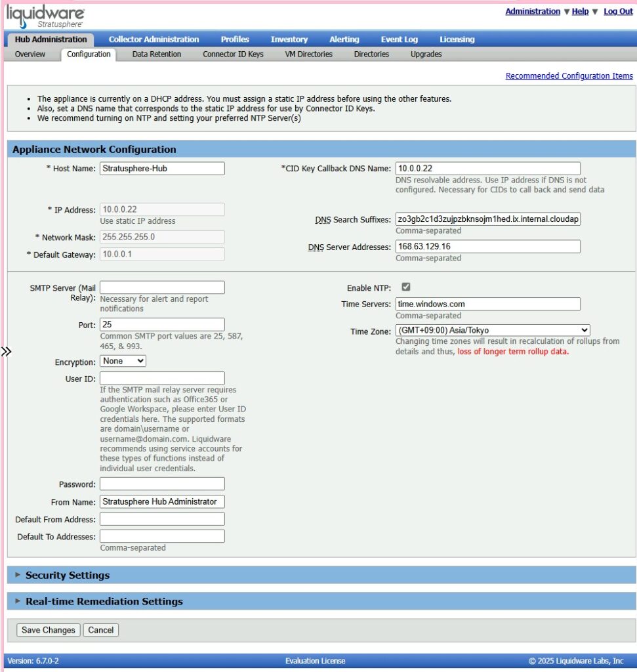Open the Inventory tab
The height and width of the screenshot is (672, 637).
(289, 39)
